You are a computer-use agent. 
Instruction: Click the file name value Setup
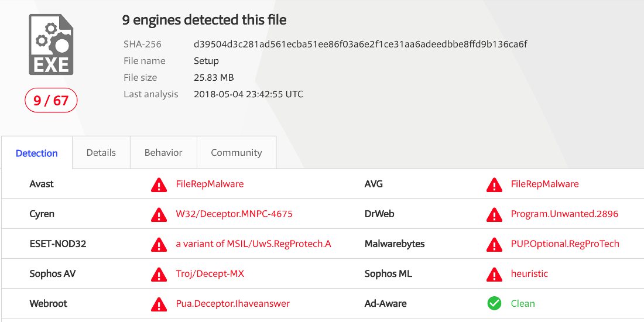pyautogui.click(x=206, y=61)
